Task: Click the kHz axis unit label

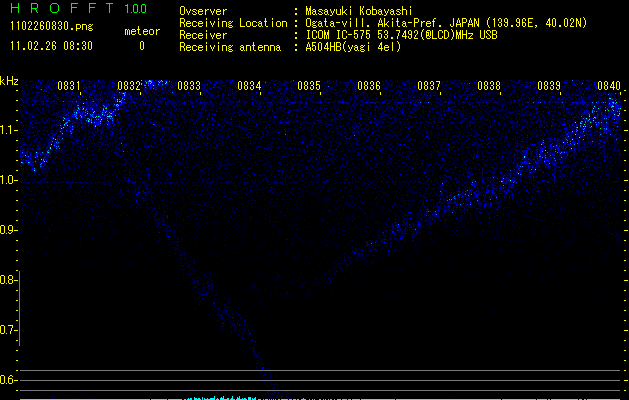Action: tap(9, 81)
